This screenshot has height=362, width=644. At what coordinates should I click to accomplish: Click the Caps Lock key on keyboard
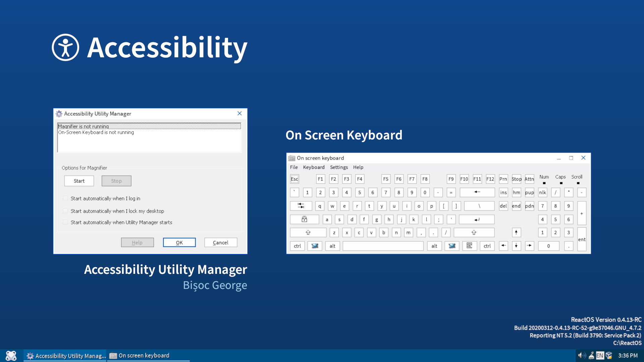[x=304, y=219]
